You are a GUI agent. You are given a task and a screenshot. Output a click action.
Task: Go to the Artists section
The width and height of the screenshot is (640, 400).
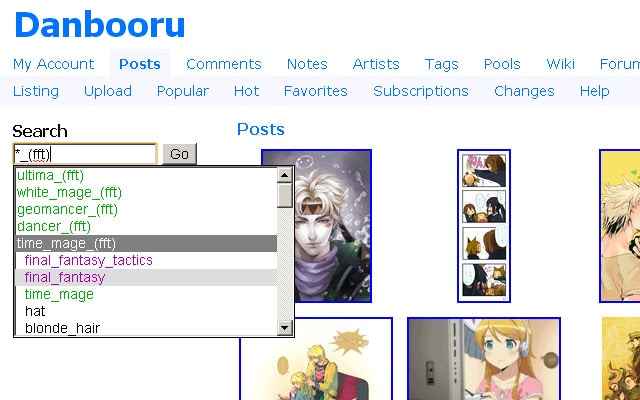[376, 64]
